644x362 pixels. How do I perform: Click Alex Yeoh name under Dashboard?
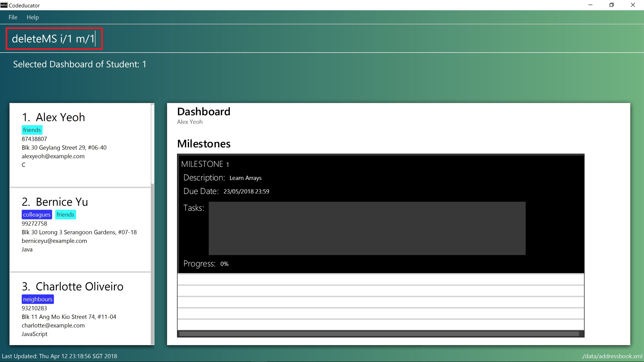point(190,122)
